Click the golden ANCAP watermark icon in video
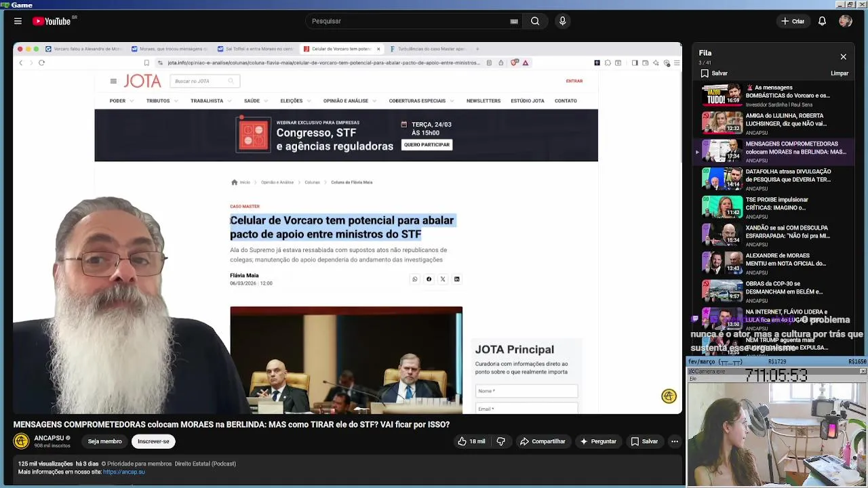This screenshot has width=868, height=488. (x=669, y=396)
